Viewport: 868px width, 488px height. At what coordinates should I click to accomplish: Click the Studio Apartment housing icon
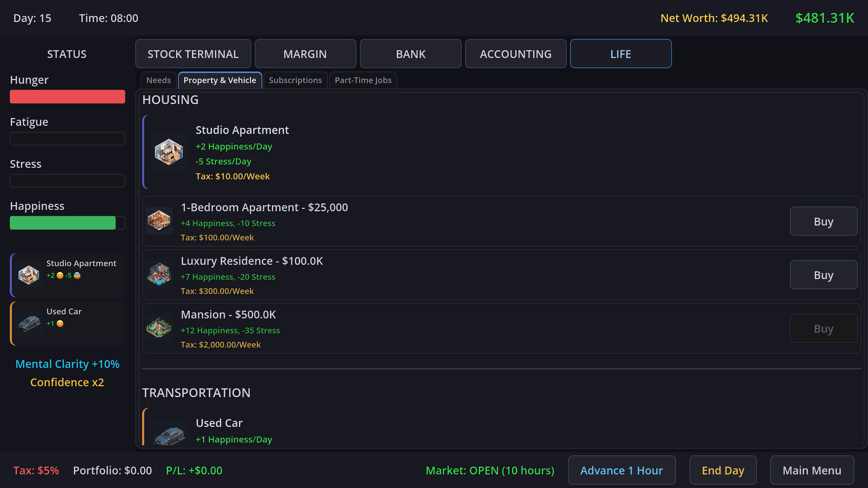click(169, 152)
